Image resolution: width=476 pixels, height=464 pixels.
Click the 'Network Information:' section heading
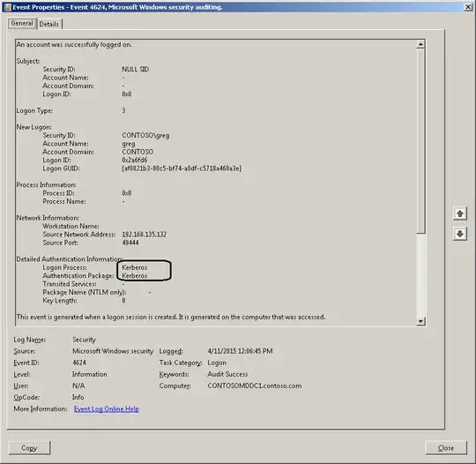point(48,218)
